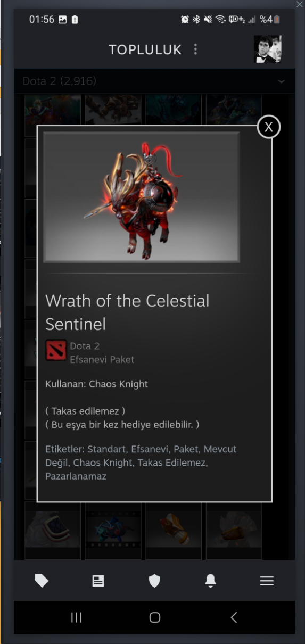This screenshot has width=305, height=644.
Task: Open notifications bell icon
Action: coord(211,581)
